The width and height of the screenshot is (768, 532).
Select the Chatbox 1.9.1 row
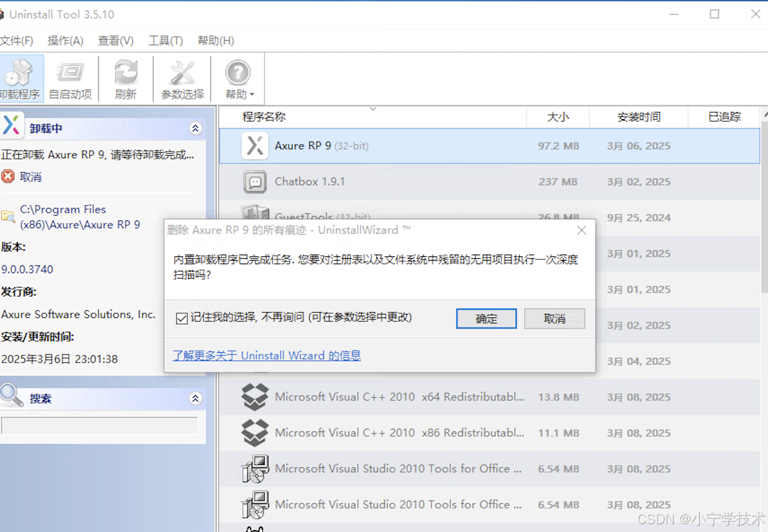pyautogui.click(x=489, y=182)
